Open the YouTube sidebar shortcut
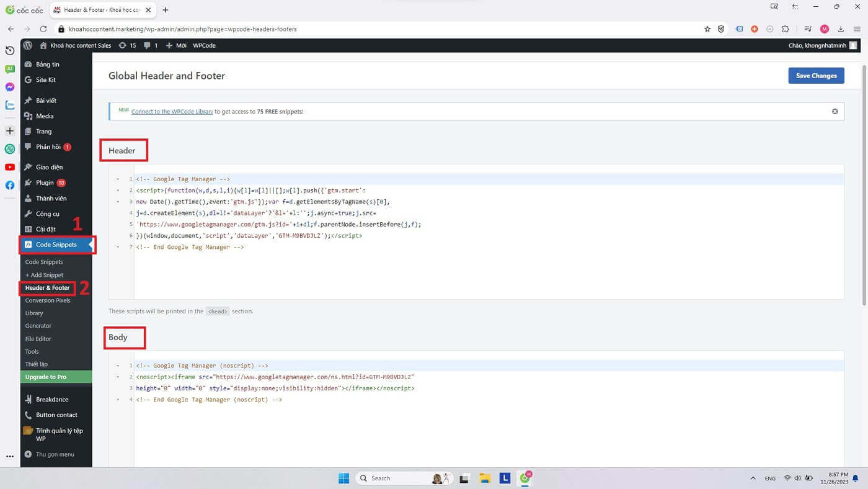 [x=10, y=167]
